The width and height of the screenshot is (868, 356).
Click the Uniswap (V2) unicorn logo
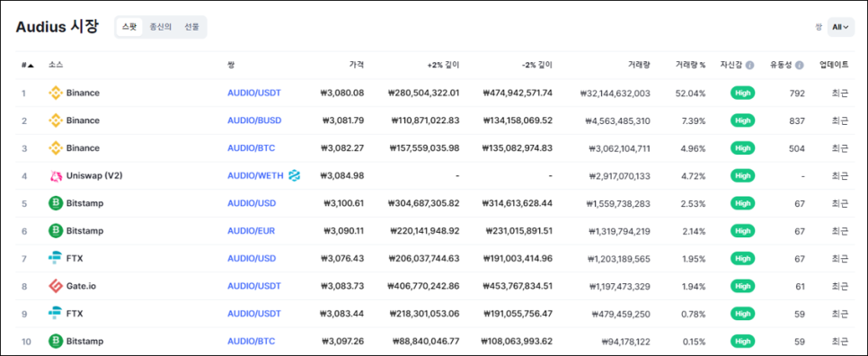tap(56, 176)
